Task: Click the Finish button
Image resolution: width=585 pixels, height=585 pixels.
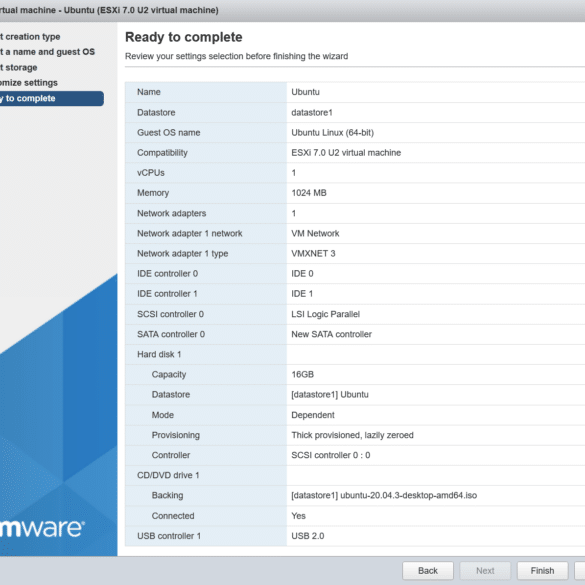Action: pyautogui.click(x=542, y=570)
